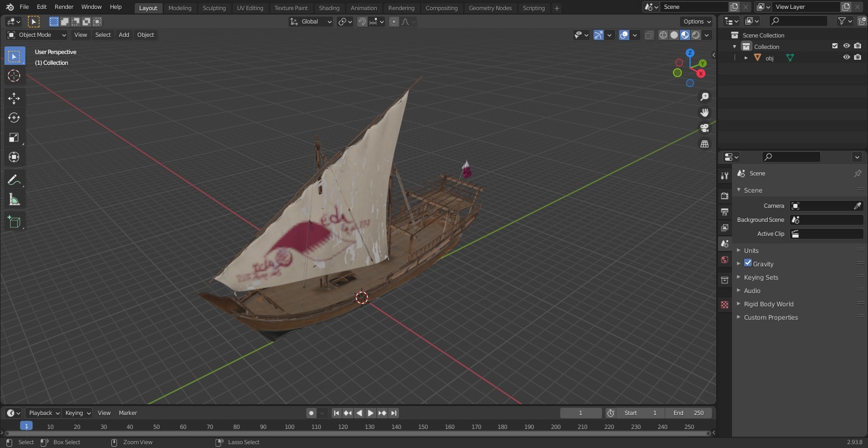Viewport: 868px width, 448px height.
Task: Open the Global transform orientation dropdown
Action: (x=311, y=22)
